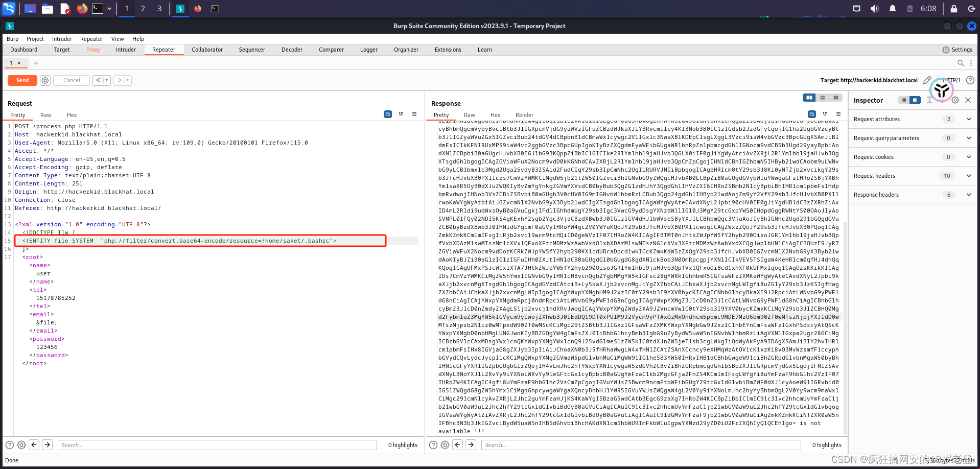Screen dimensions: 980x469
Task: Focus the Firefox window in the taskbar
Action: [x=198, y=9]
